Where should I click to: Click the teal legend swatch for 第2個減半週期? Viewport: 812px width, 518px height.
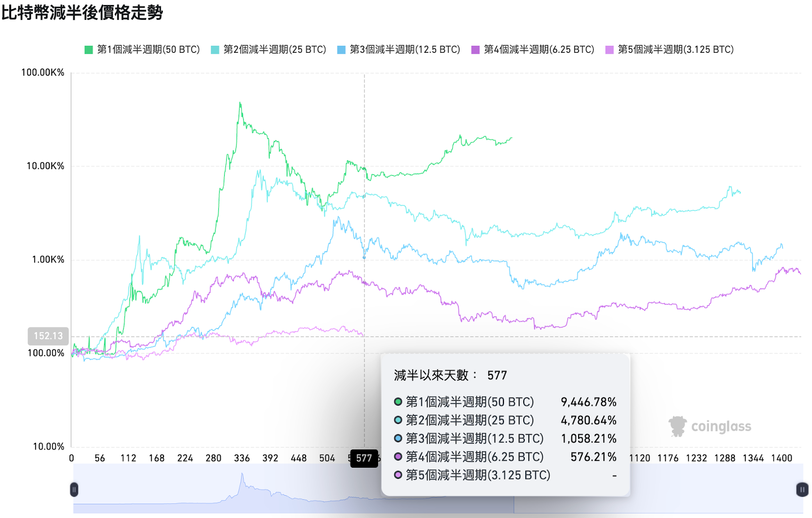coord(215,50)
